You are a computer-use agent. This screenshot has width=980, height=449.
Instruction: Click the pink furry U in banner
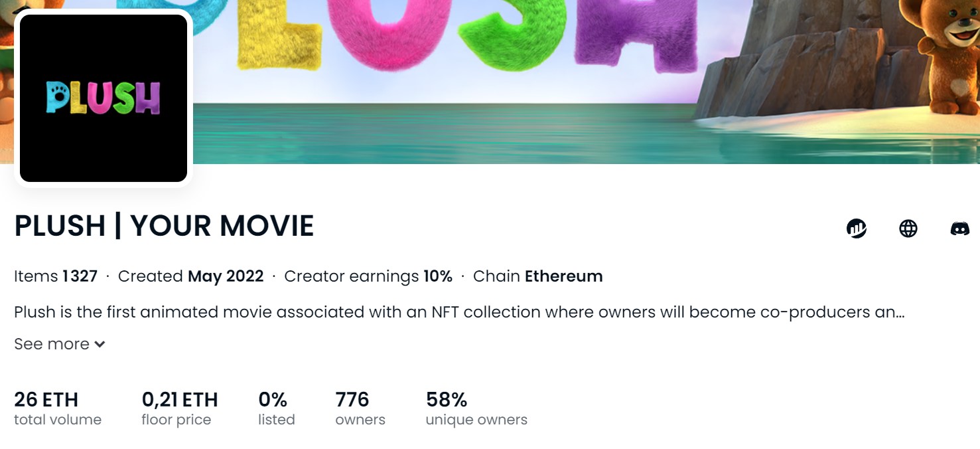393,30
